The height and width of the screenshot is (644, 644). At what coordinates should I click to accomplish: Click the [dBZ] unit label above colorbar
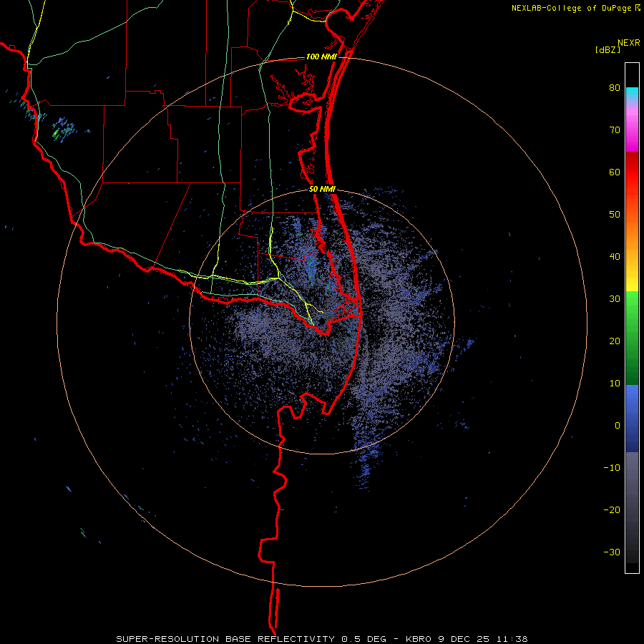click(x=608, y=49)
